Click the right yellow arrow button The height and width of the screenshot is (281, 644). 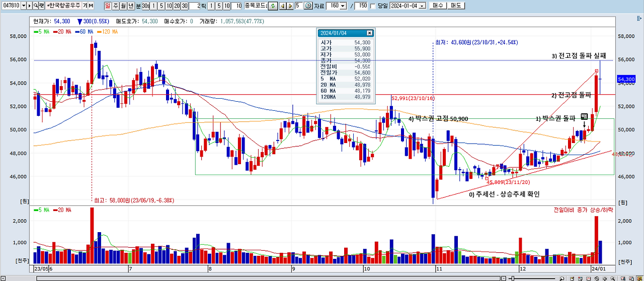click(290, 6)
